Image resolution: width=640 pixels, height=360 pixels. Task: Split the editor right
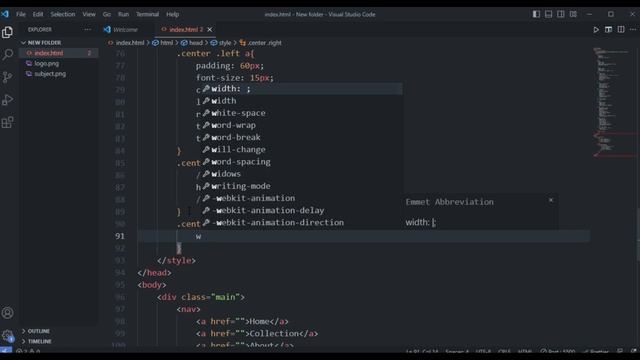pyautogui.click(x=621, y=29)
